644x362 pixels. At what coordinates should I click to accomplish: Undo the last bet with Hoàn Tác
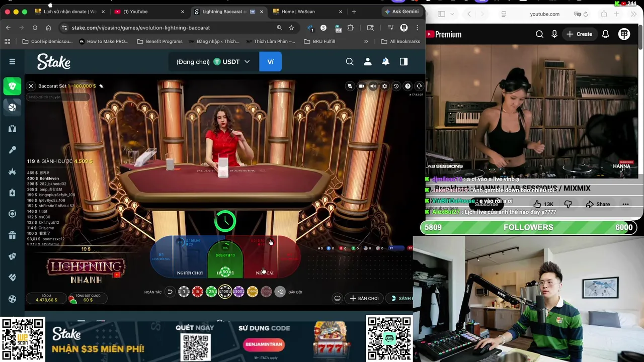(x=170, y=292)
